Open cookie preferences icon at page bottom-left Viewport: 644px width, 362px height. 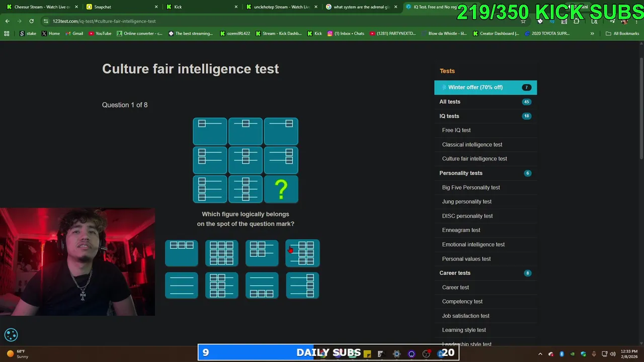pos(11,335)
